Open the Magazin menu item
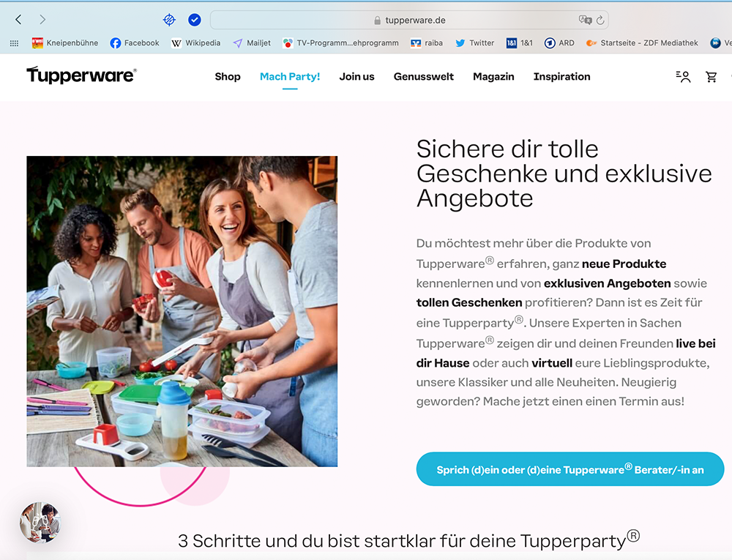 pos(493,77)
